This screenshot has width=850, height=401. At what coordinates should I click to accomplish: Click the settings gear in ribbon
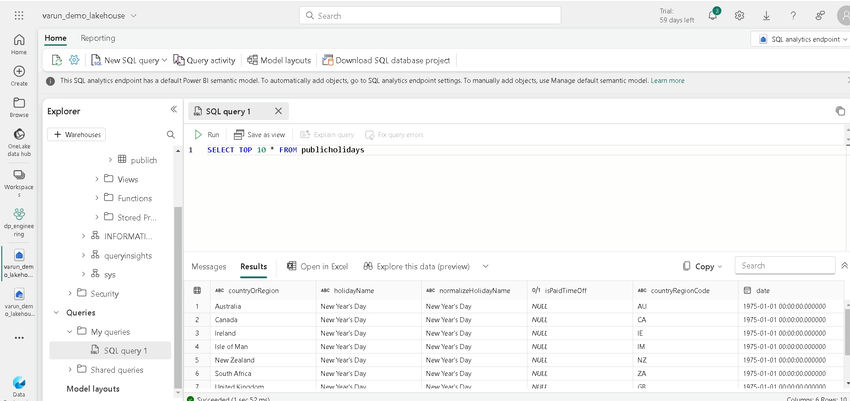pos(74,60)
